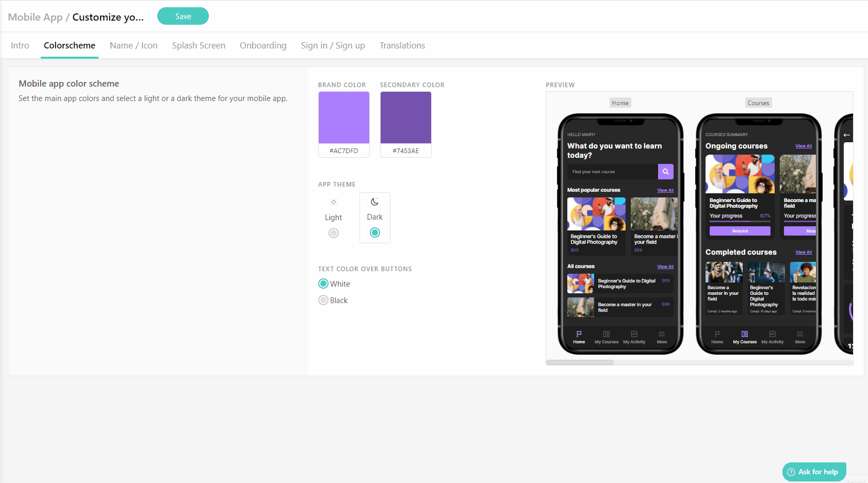Click Home flag icon in Courses preview
Screen dimensions: 868x483
click(717, 334)
